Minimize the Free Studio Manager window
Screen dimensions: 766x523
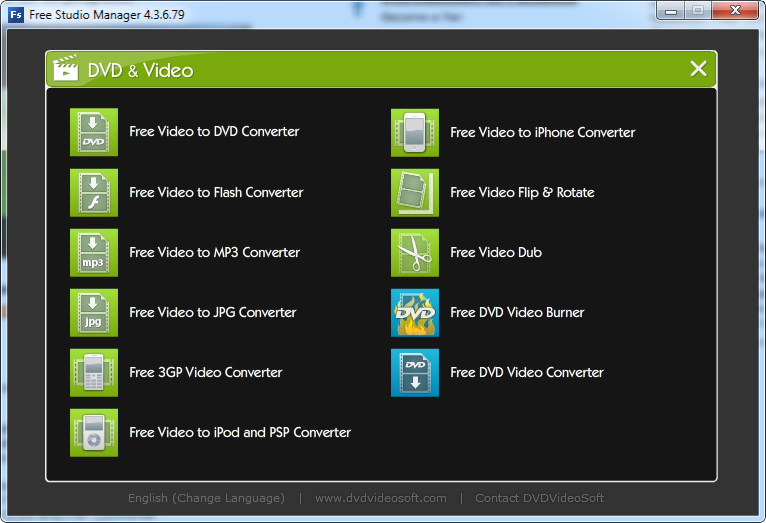tap(671, 11)
